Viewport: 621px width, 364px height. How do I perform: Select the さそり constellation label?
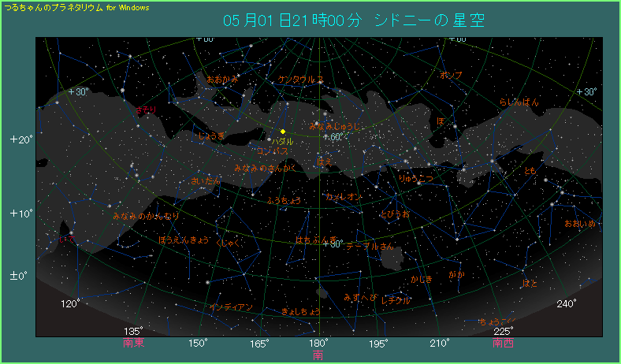click(x=147, y=110)
